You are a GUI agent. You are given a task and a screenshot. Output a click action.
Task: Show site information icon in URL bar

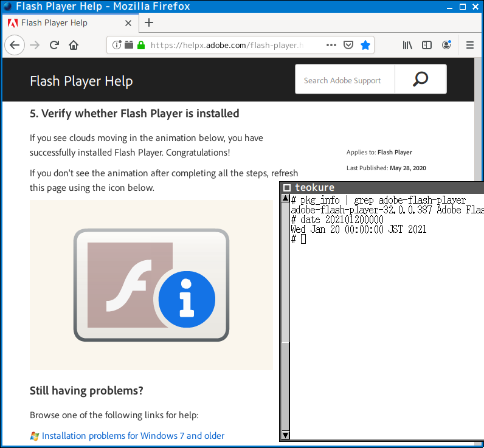pyautogui.click(x=117, y=45)
